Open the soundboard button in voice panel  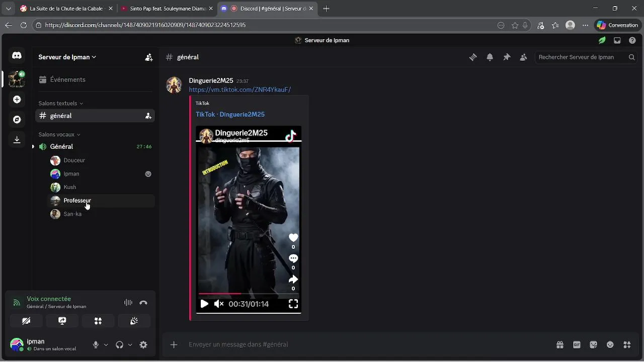point(134,321)
